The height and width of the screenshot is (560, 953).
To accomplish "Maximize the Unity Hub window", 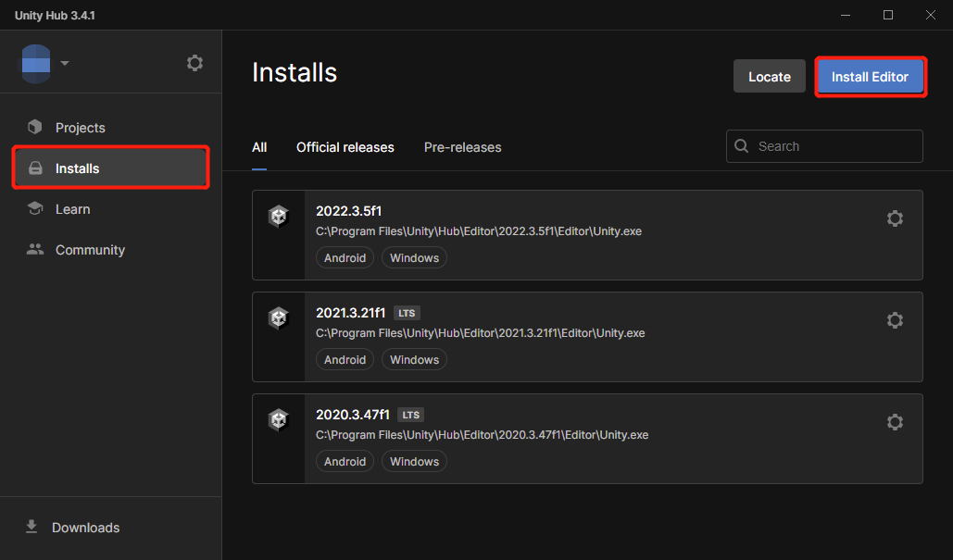I will (x=888, y=15).
